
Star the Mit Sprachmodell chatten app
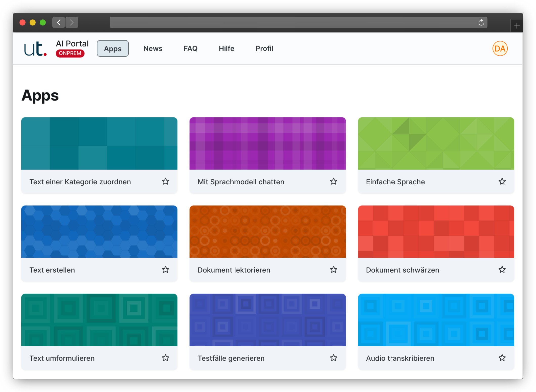[x=333, y=181]
